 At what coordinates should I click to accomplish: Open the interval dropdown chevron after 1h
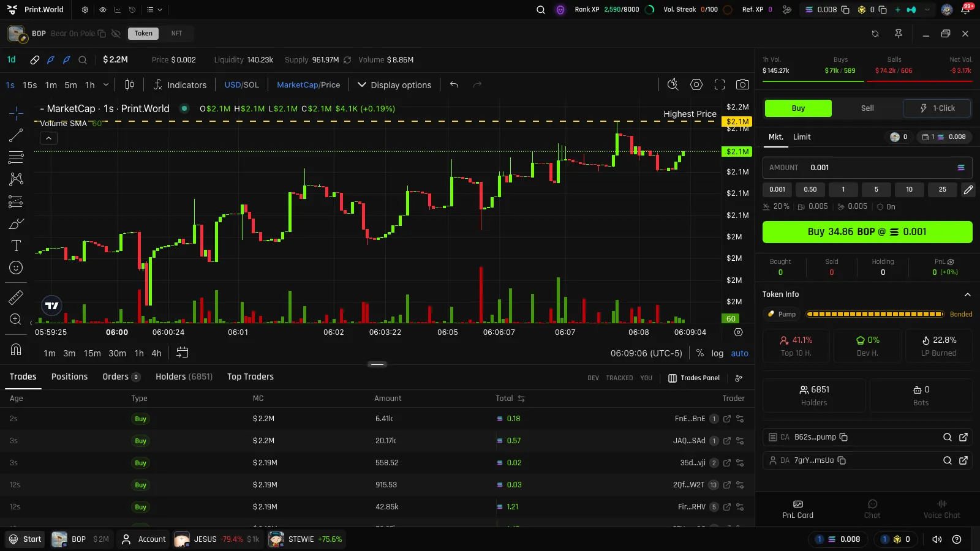(x=106, y=85)
